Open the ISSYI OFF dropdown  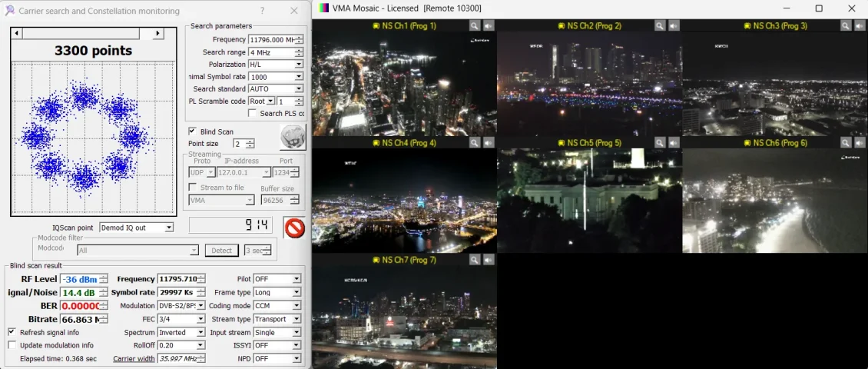click(297, 345)
